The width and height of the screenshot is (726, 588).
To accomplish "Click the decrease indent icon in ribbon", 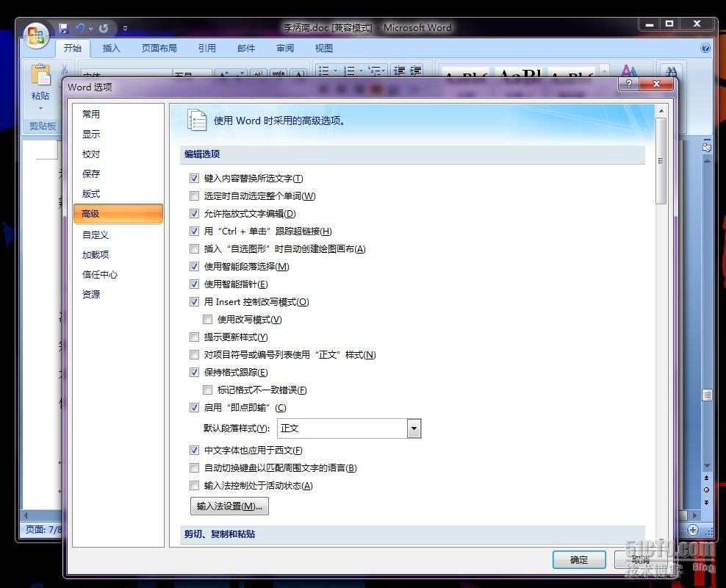I will pos(399,71).
